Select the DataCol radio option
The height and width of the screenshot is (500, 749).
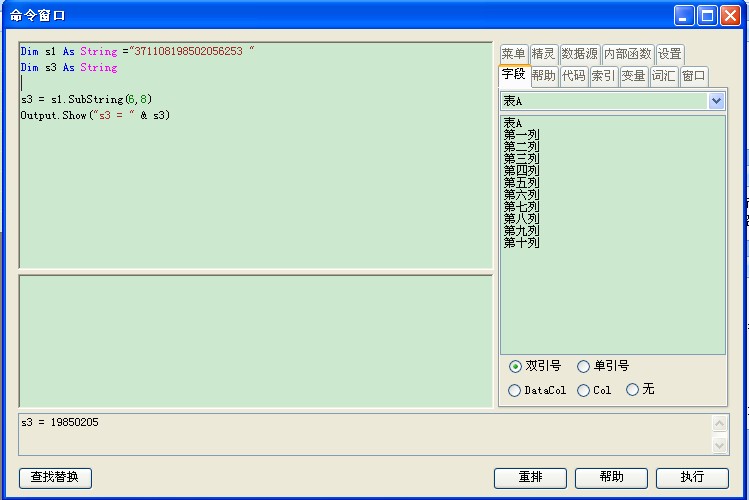click(515, 390)
